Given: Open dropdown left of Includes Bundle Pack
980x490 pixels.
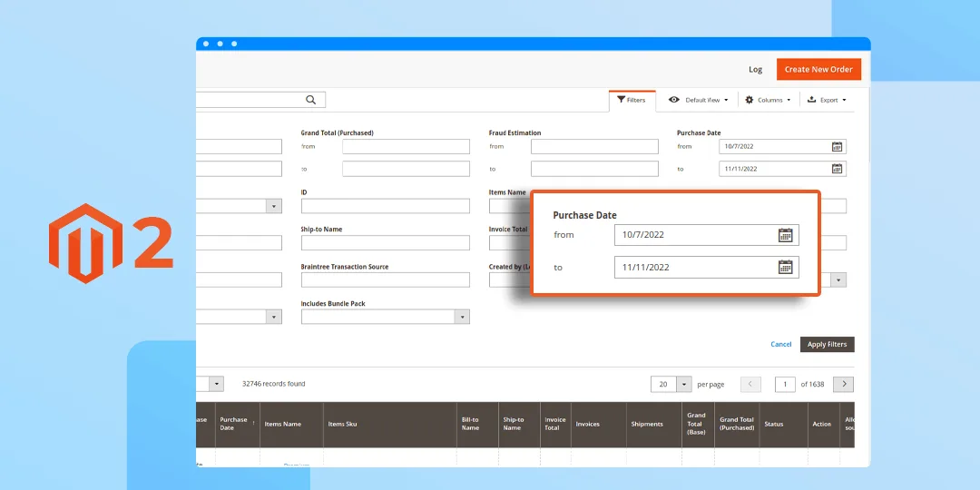Looking at the screenshot, I should (274, 317).
